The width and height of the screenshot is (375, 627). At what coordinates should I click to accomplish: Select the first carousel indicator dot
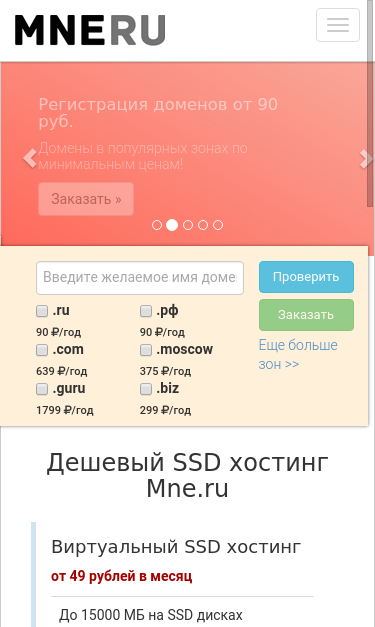point(157,225)
